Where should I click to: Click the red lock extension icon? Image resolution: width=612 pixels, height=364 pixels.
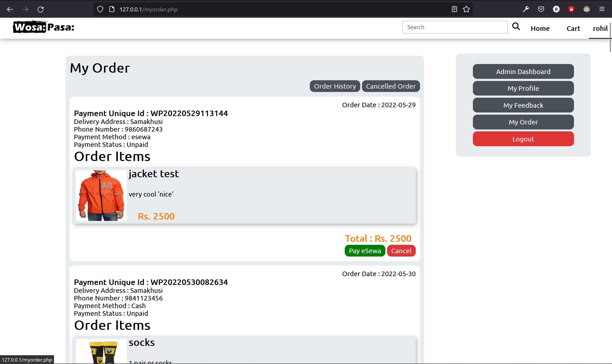click(x=571, y=9)
